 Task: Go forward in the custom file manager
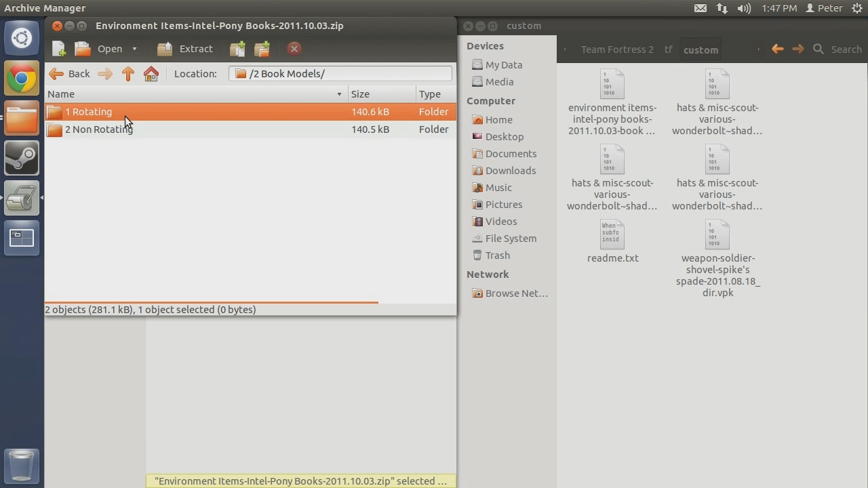click(798, 49)
